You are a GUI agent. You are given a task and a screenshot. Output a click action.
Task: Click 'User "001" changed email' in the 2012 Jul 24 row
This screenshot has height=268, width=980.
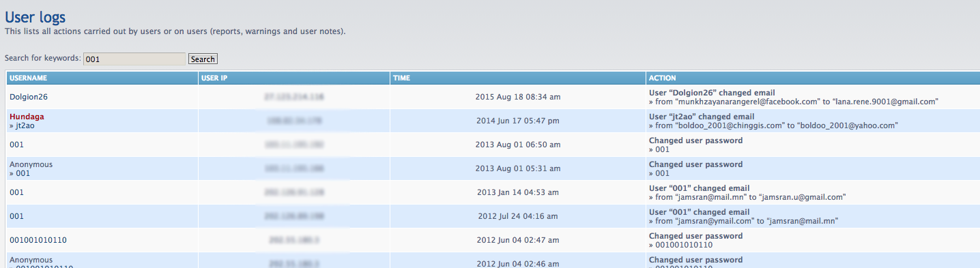coord(700,212)
